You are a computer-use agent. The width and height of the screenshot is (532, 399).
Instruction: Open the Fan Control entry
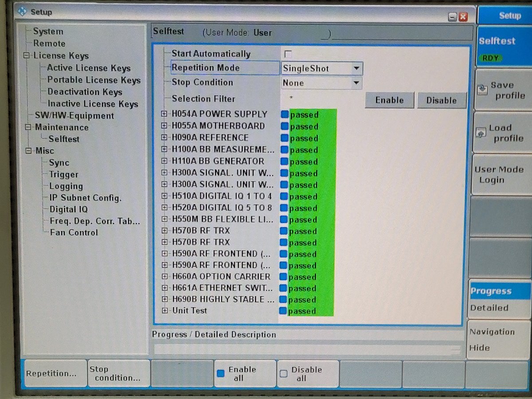click(x=74, y=232)
